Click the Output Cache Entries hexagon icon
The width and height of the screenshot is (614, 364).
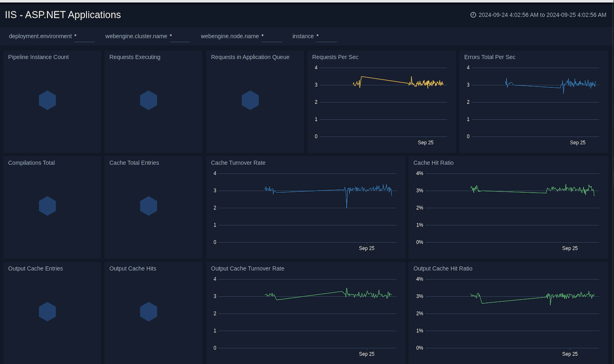tap(47, 312)
